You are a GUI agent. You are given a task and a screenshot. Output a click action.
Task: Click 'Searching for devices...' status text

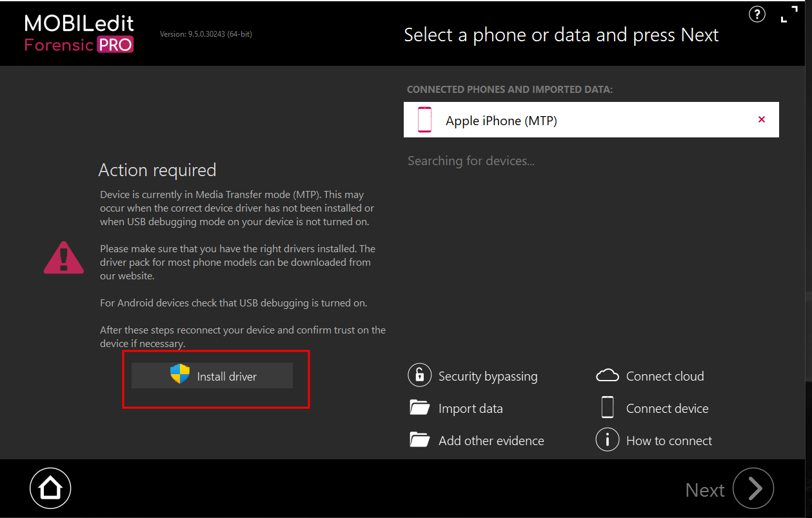[x=471, y=161]
